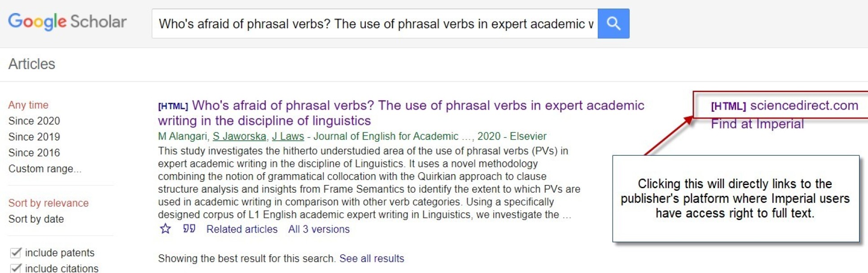This screenshot has width=868, height=273.
Task: Click the Find at Imperial link
Action: pyautogui.click(x=757, y=124)
